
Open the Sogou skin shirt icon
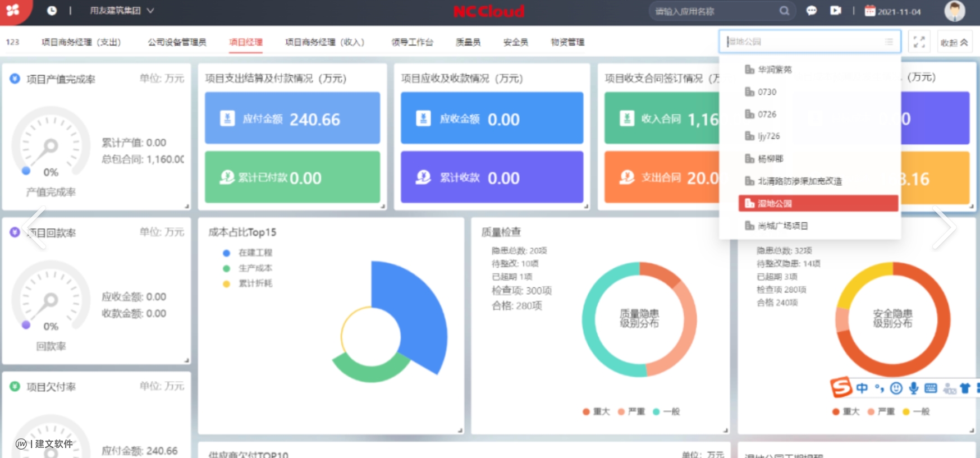tap(965, 388)
